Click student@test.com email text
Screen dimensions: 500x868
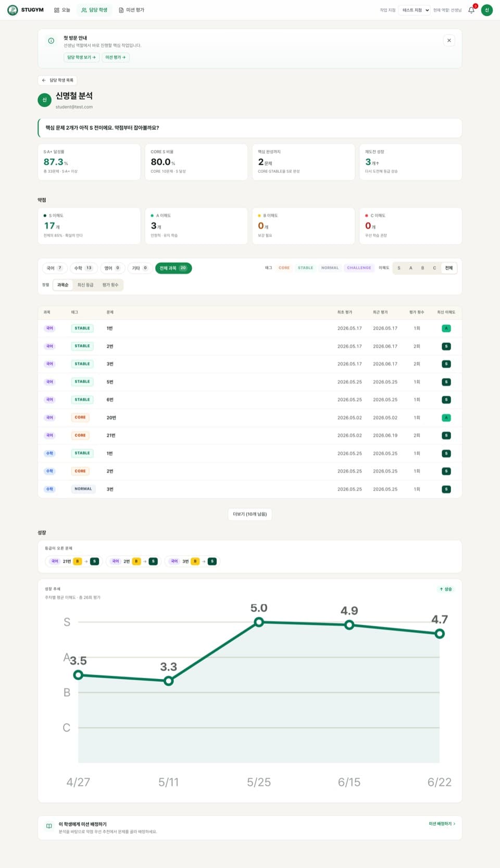(x=74, y=107)
